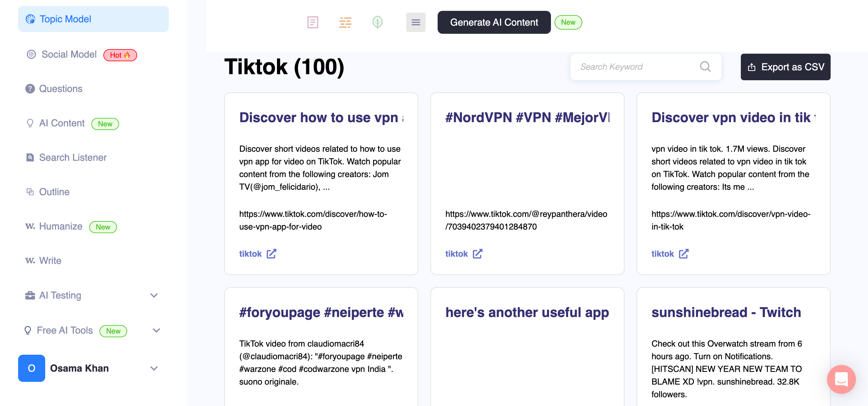
Task: Click the '#NordVPN #VPN #MejorV' card title
Action: tap(527, 117)
